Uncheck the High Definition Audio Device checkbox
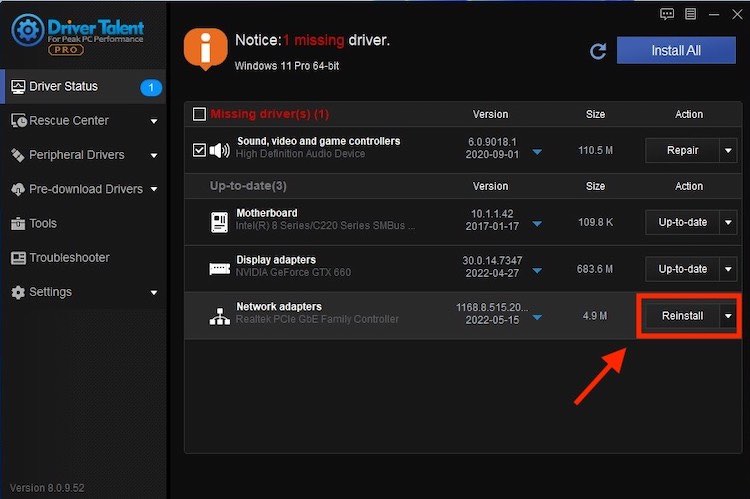750x499 pixels. point(199,150)
